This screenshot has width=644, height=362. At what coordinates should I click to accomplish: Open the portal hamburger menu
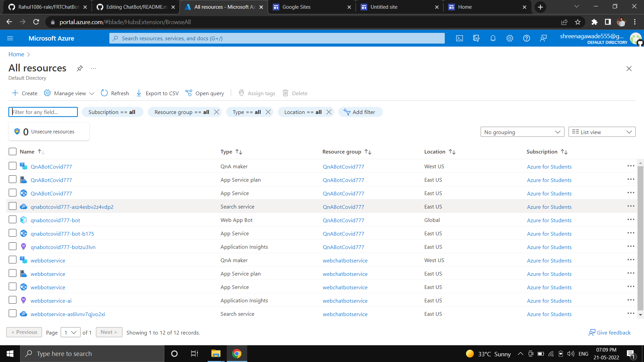pos(10,38)
